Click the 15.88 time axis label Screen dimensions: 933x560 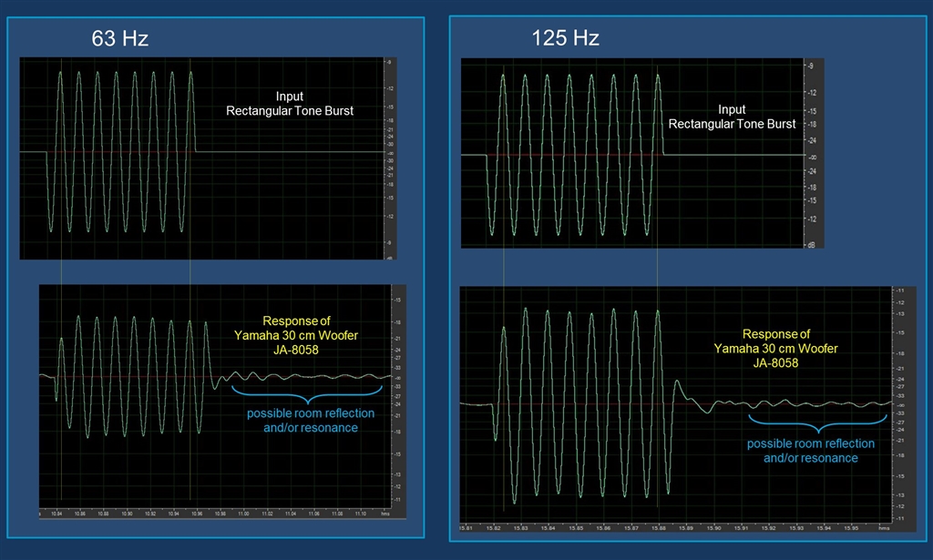659,528
